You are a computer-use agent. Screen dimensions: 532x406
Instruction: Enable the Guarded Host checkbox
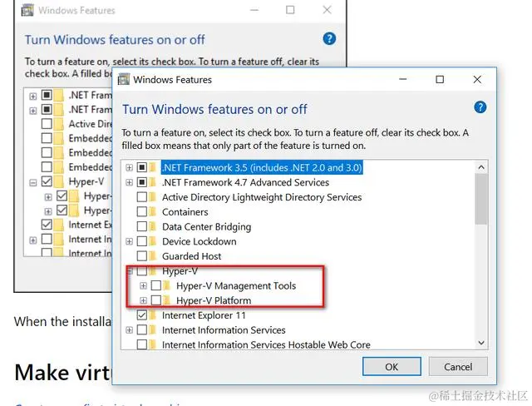point(142,256)
